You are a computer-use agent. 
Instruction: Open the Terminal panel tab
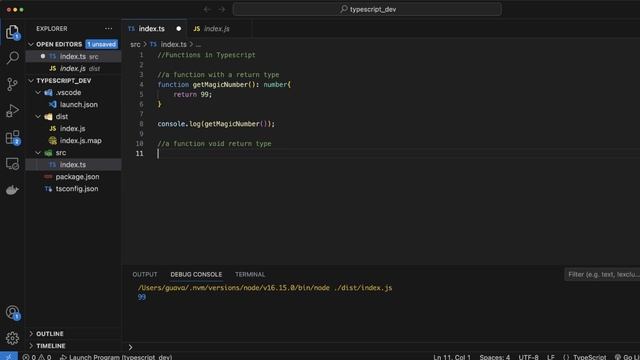pos(250,274)
